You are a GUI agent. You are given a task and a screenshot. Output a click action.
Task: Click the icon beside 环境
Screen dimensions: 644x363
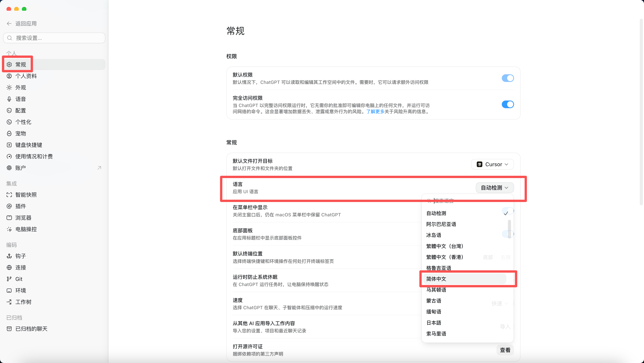[9, 291]
